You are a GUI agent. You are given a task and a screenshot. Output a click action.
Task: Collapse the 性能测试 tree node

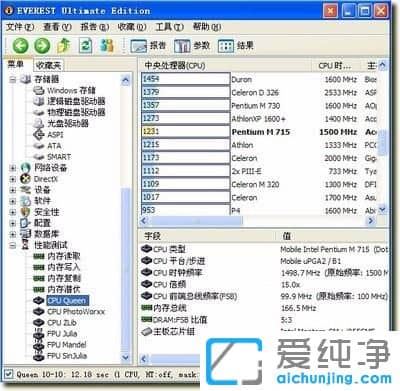[13, 245]
